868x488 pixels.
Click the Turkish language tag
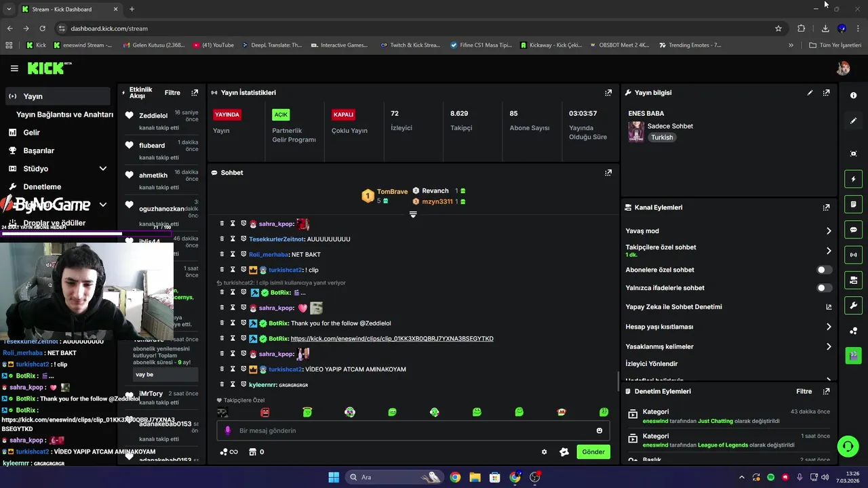click(x=662, y=138)
